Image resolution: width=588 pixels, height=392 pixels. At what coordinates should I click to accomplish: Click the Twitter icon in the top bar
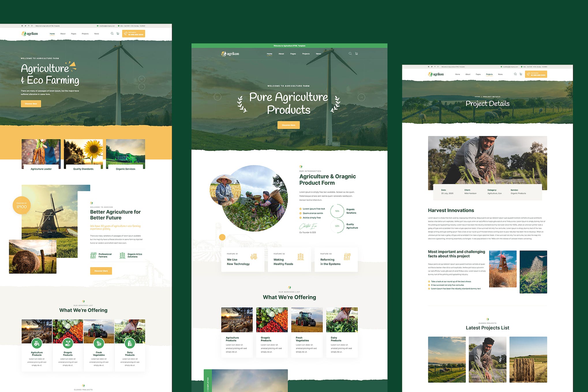(25, 26)
